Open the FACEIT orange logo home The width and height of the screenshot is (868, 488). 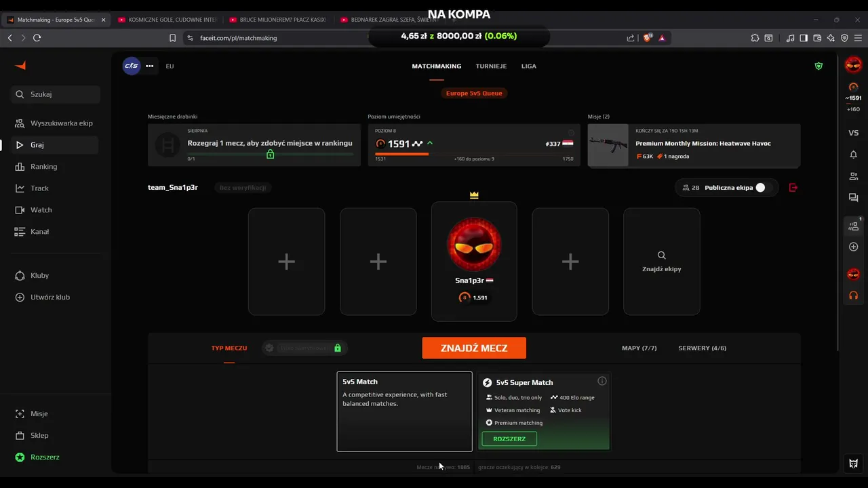20,66
